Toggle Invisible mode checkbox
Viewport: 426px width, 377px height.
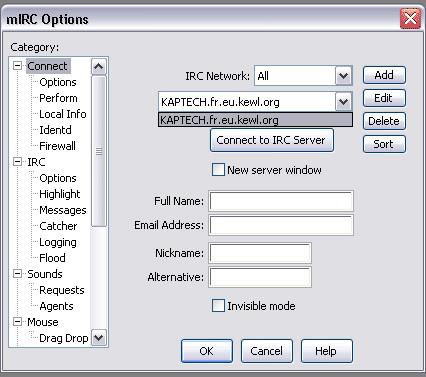pos(218,306)
